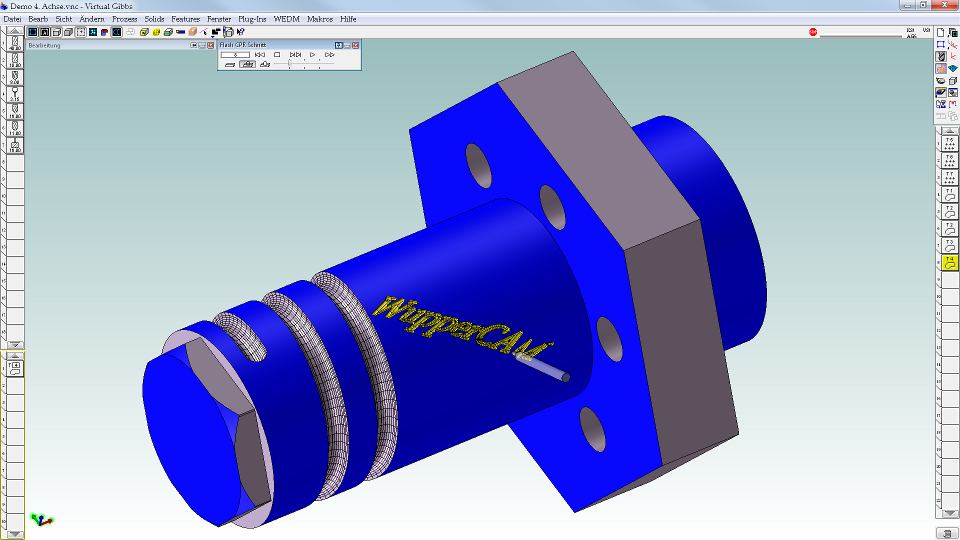Open the Prozess menu

124,19
